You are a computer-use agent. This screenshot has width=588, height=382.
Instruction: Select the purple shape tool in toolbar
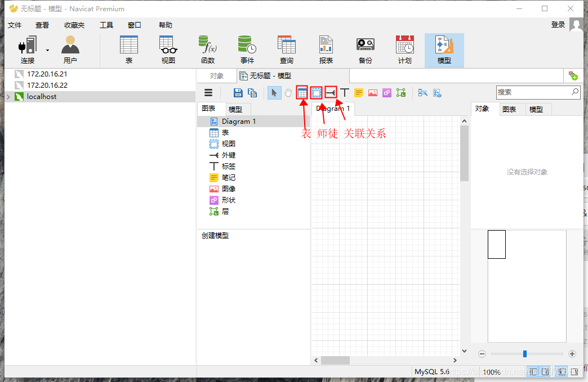[387, 92]
